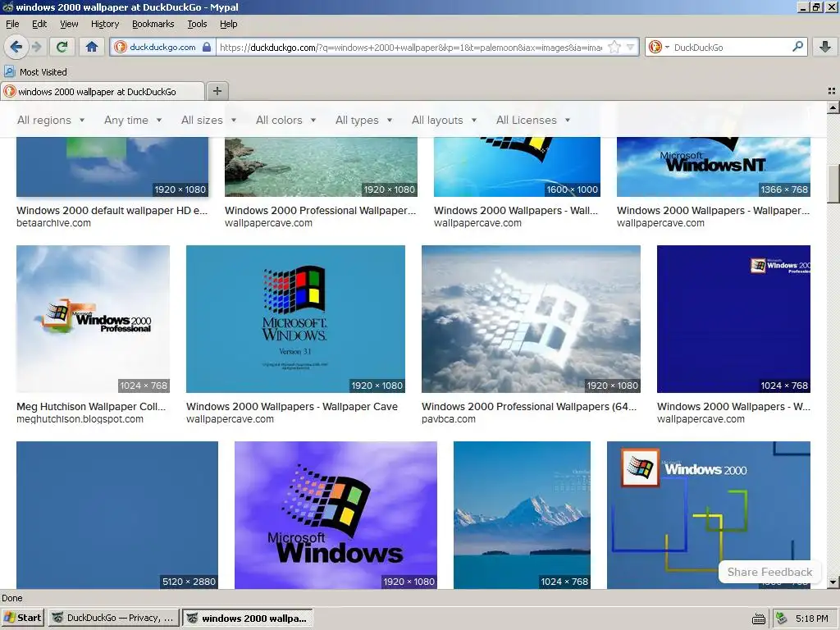This screenshot has width=840, height=630.
Task: Expand the All sizes filter
Action: 208,120
